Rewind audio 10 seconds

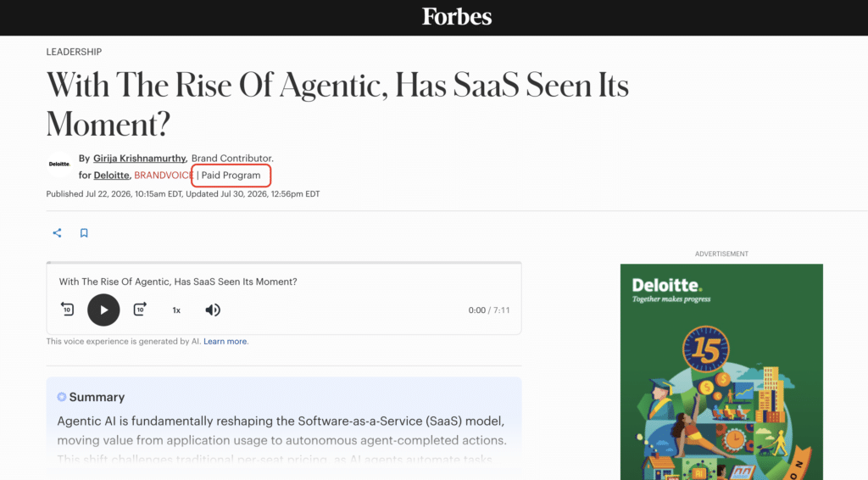(67, 309)
